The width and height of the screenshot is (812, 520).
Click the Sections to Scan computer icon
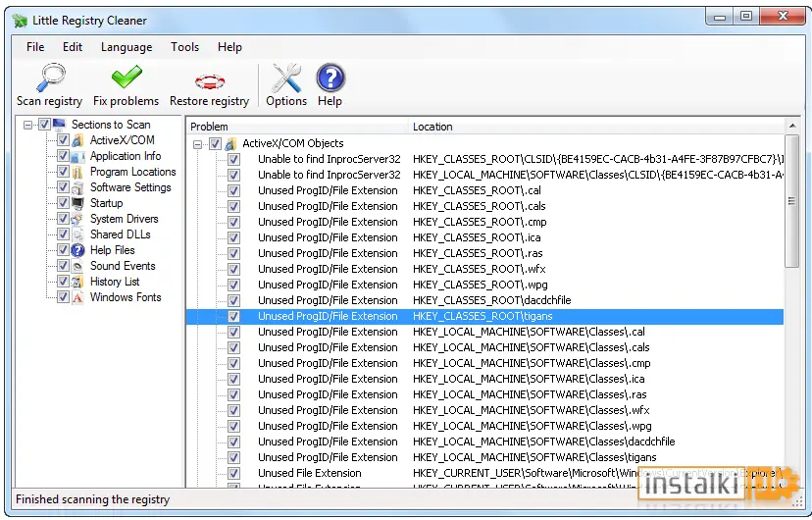[60, 125]
